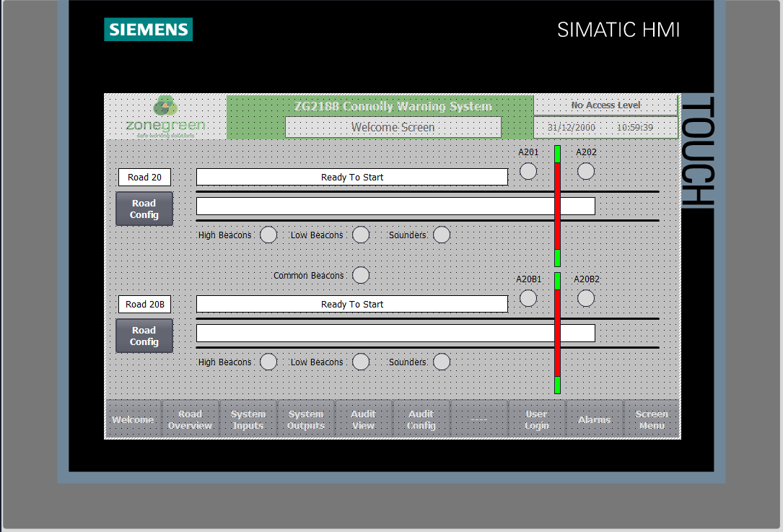Click the Zonegreen logo
The width and height of the screenshot is (783, 532).
point(165,116)
